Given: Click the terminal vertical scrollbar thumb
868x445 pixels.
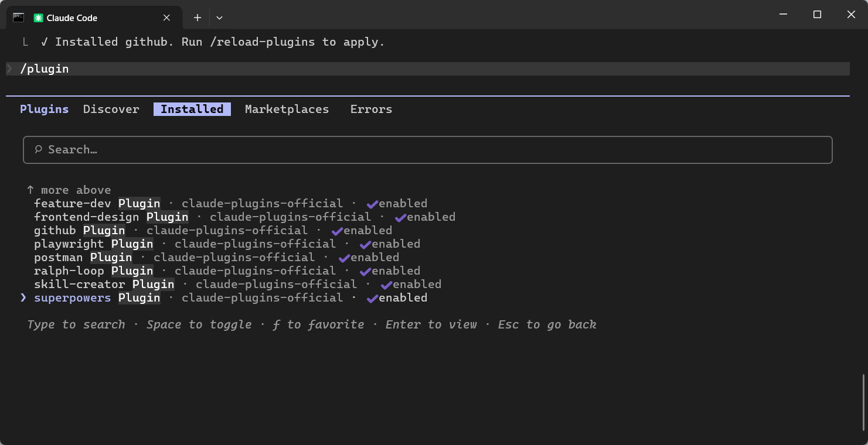Looking at the screenshot, I should tap(863, 403).
